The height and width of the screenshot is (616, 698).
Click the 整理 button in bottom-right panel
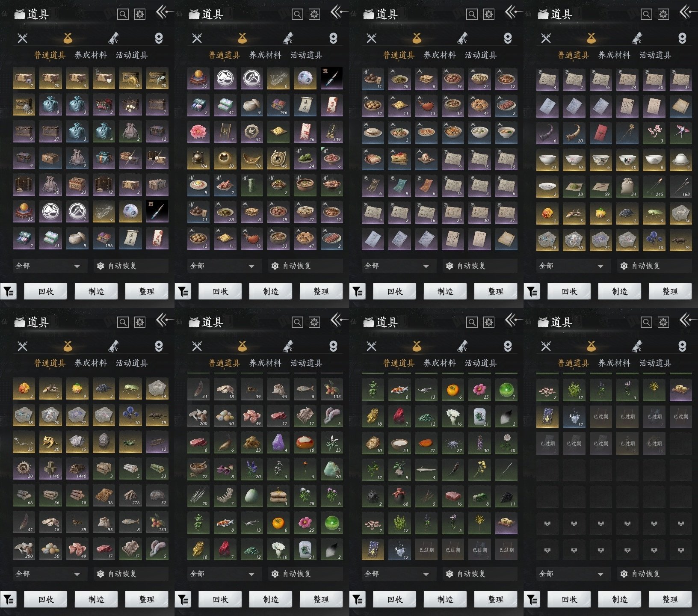[x=670, y=600]
